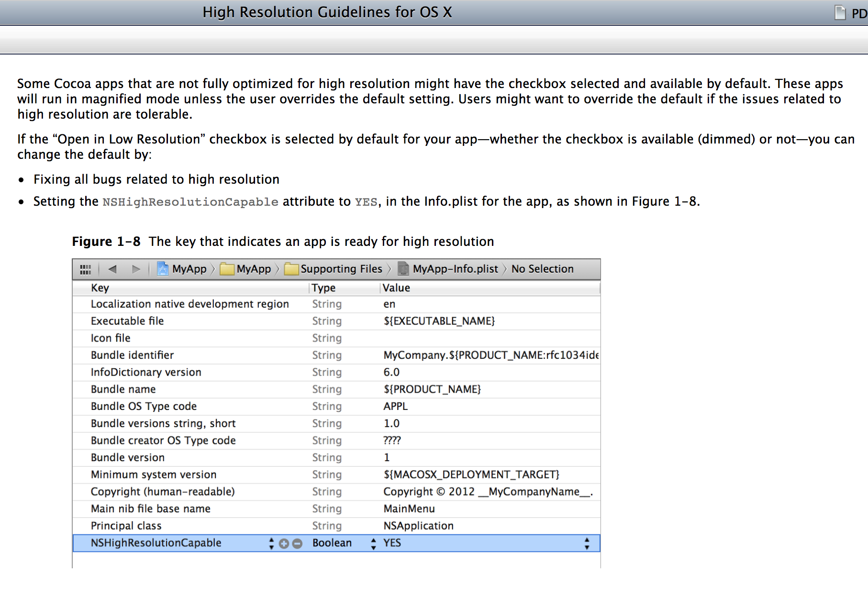Go back with the left arrow

pos(112,269)
